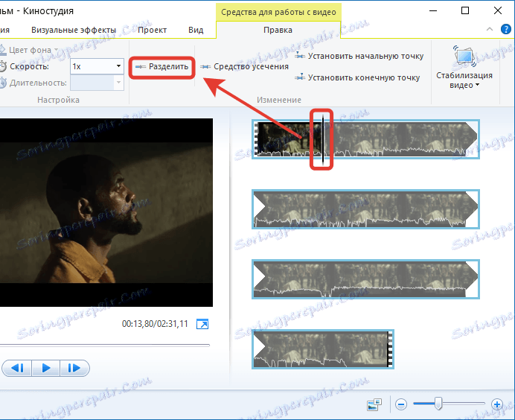Click the preview seek bar

[x=104, y=346]
